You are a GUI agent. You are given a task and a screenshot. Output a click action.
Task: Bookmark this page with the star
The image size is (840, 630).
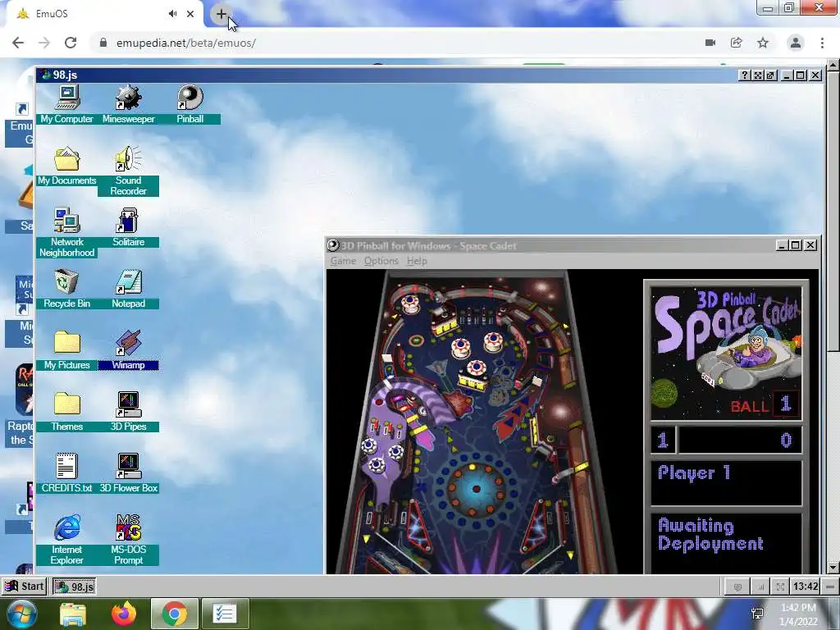[x=763, y=43]
